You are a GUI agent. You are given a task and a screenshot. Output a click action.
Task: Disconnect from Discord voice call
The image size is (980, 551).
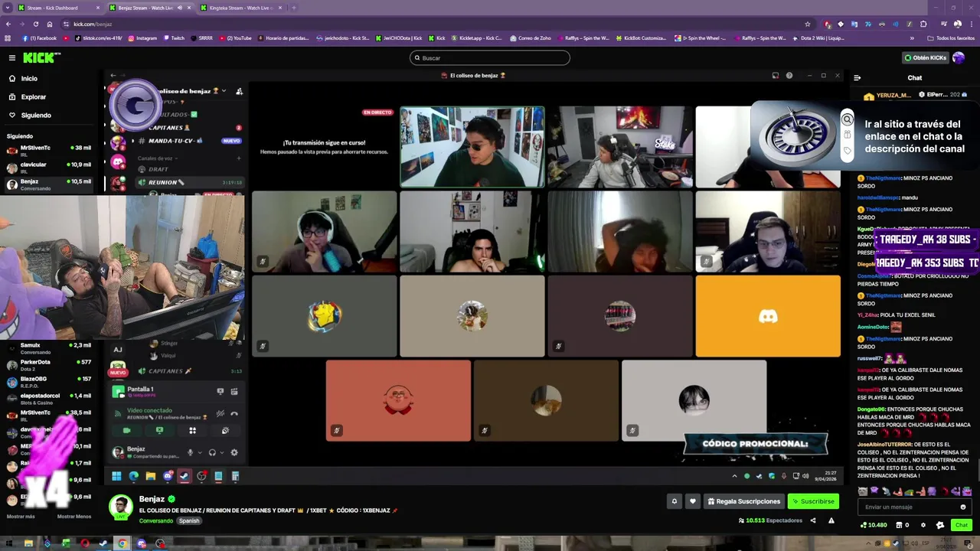[234, 414]
